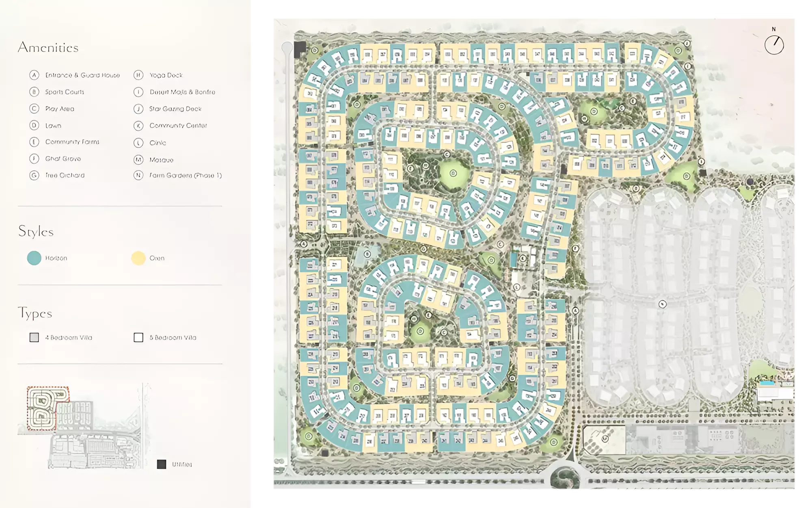The image size is (812, 508).
Task: Click the north compass icon
Action: 774,45
